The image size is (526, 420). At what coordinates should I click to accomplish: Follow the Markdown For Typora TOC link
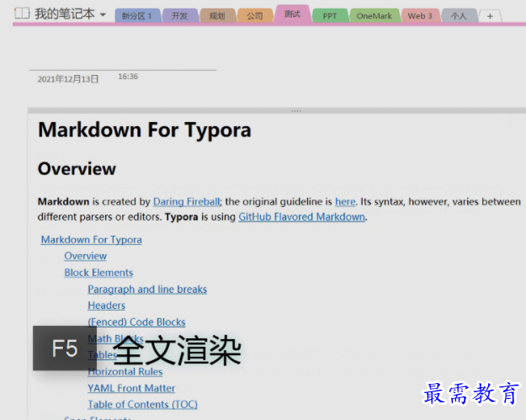91,240
